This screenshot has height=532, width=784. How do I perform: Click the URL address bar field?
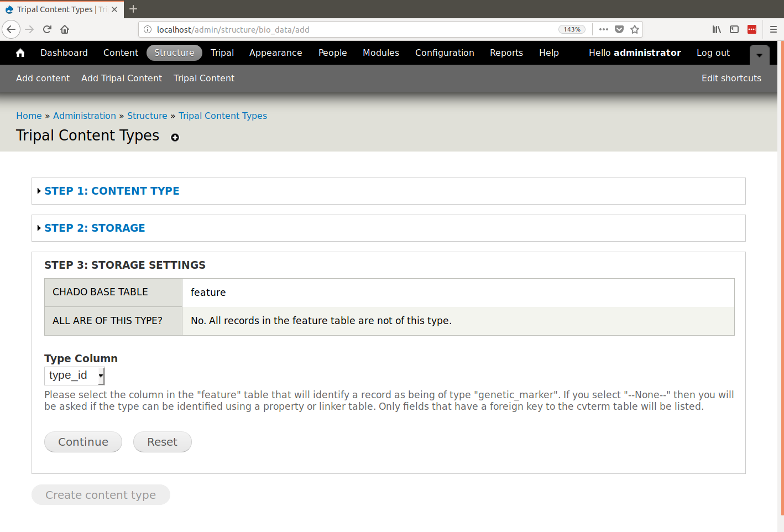tap(354, 29)
